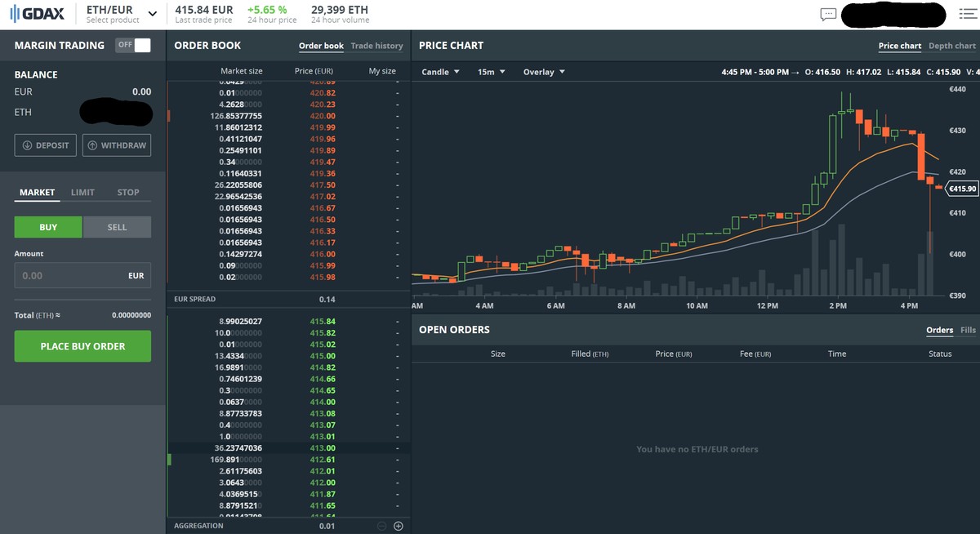Show the Fills tab in Open Orders
The height and width of the screenshot is (534, 980).
coord(968,330)
